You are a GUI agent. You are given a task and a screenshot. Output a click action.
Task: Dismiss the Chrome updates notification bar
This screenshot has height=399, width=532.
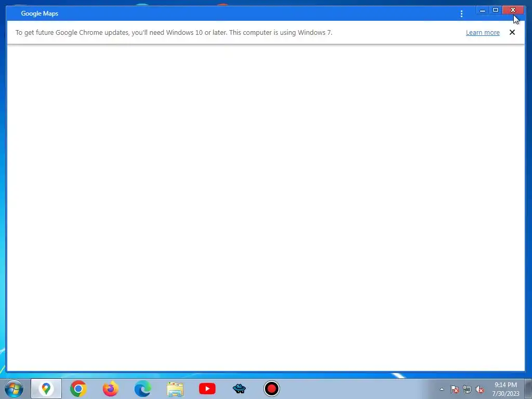click(x=512, y=32)
